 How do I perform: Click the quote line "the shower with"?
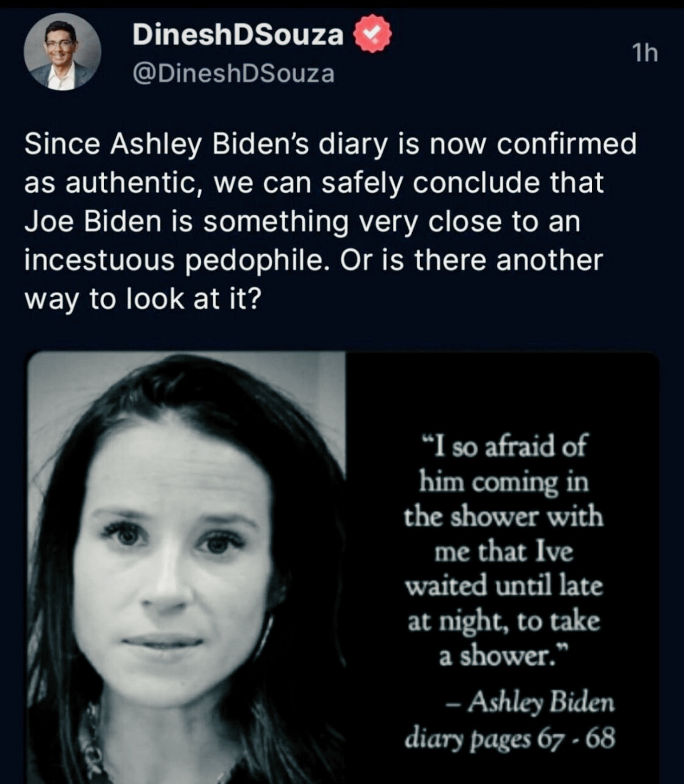(503, 517)
